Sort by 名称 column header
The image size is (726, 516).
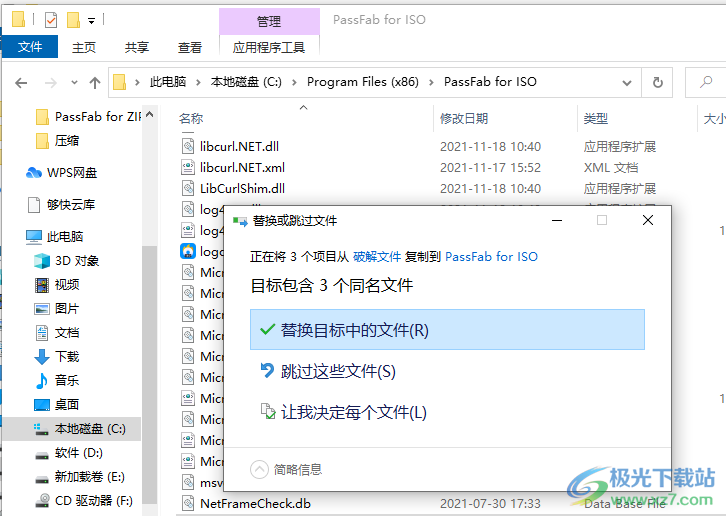pyautogui.click(x=191, y=119)
